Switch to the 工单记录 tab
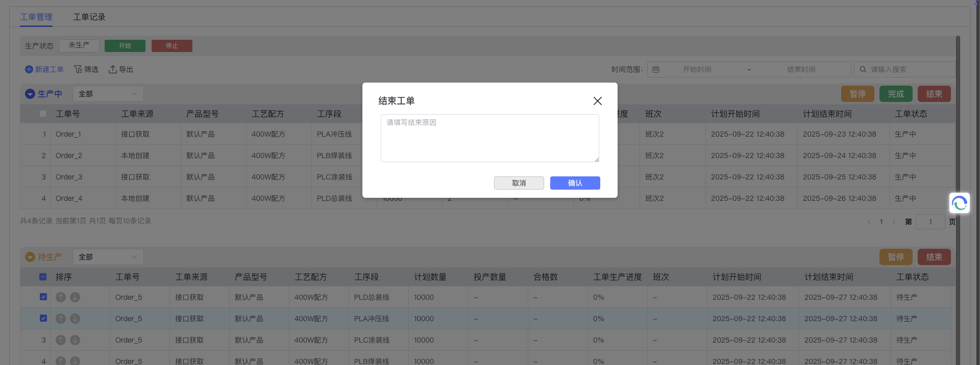Image resolution: width=980 pixels, height=365 pixels. 89,17
